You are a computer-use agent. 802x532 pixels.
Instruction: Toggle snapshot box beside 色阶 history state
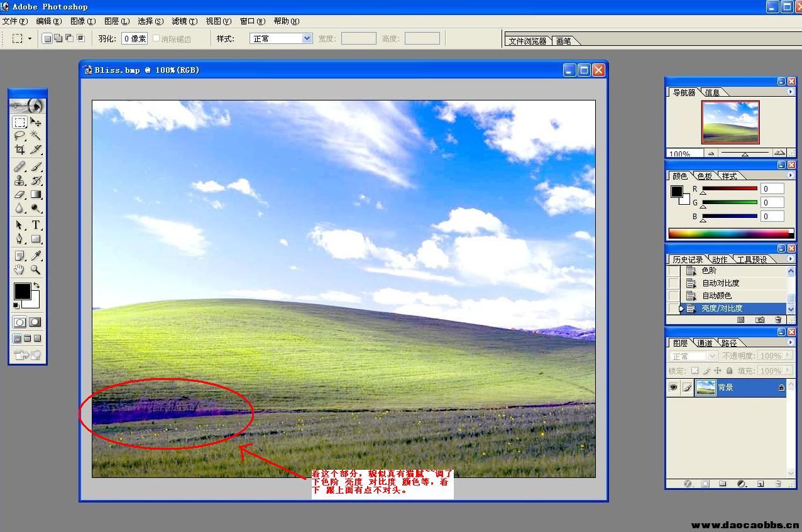(x=673, y=271)
